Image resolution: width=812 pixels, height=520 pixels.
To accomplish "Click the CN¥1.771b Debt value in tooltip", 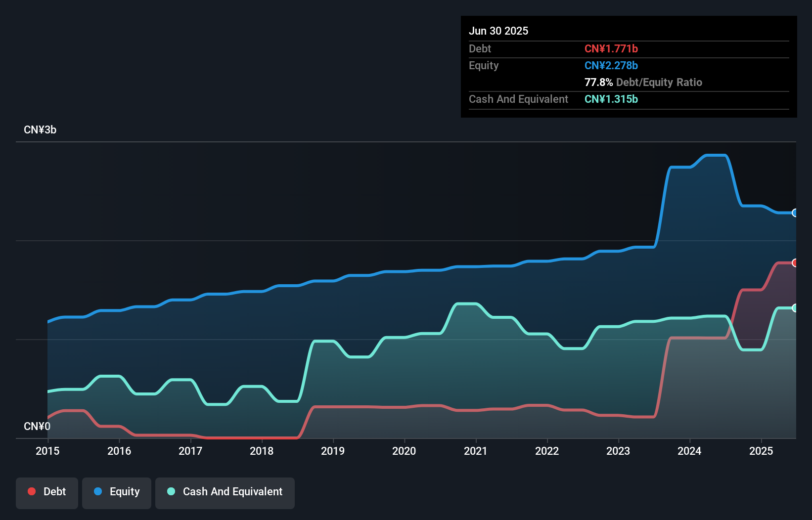I will click(x=611, y=48).
